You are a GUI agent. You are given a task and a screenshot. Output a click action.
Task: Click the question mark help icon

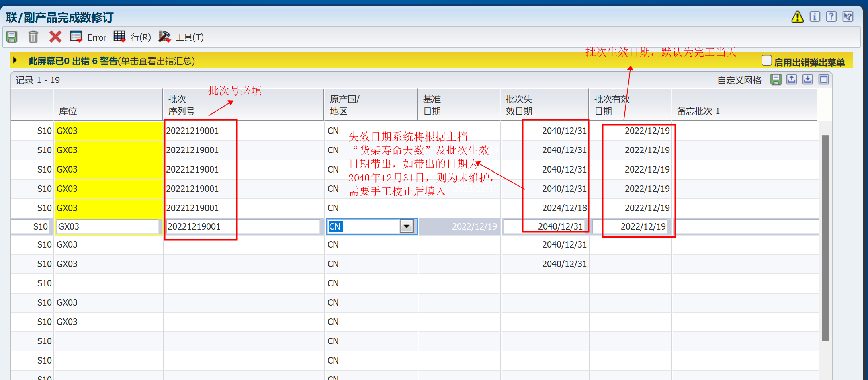click(x=831, y=16)
